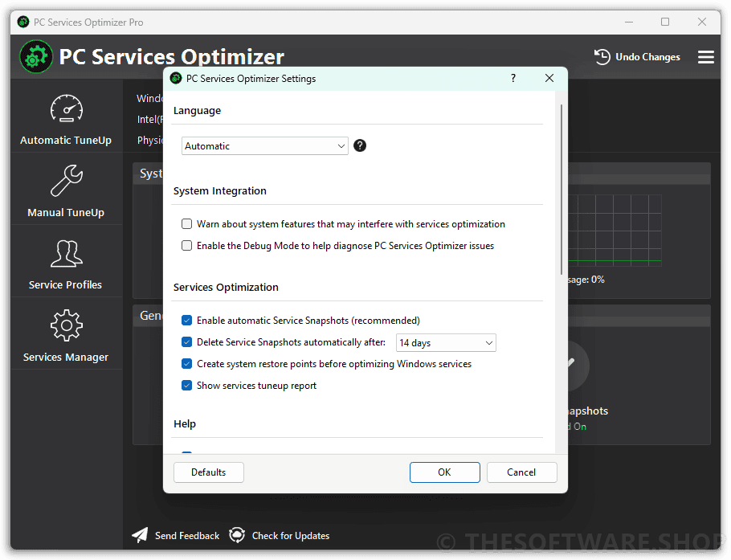Click Send Feedback link

pos(187,536)
